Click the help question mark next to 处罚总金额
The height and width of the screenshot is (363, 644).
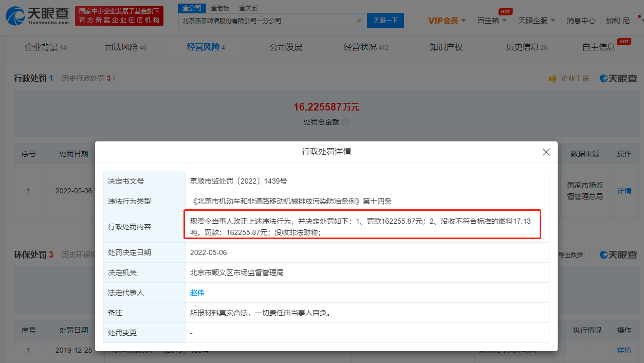(346, 122)
